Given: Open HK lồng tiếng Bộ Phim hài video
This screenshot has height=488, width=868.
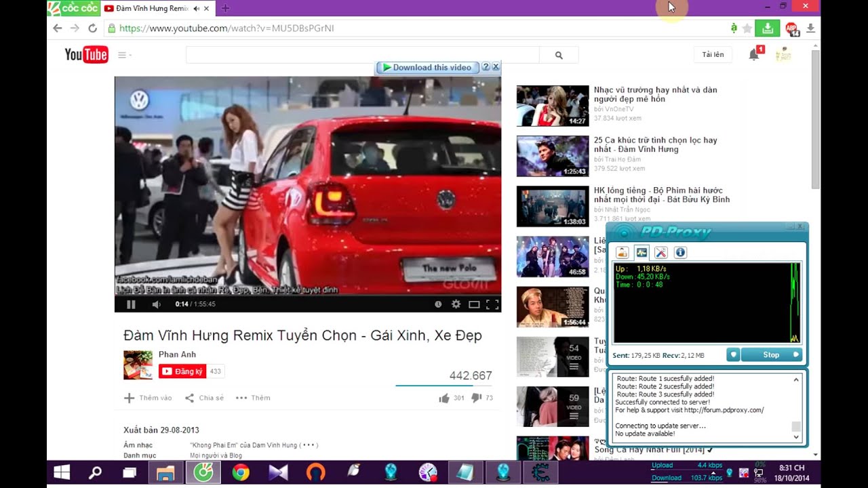Looking at the screenshot, I should coord(662,195).
